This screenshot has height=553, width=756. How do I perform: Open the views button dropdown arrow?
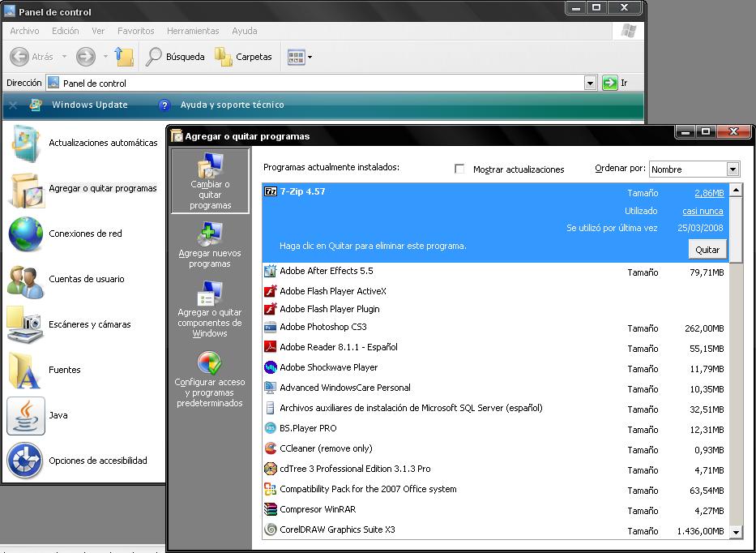pyautogui.click(x=310, y=58)
